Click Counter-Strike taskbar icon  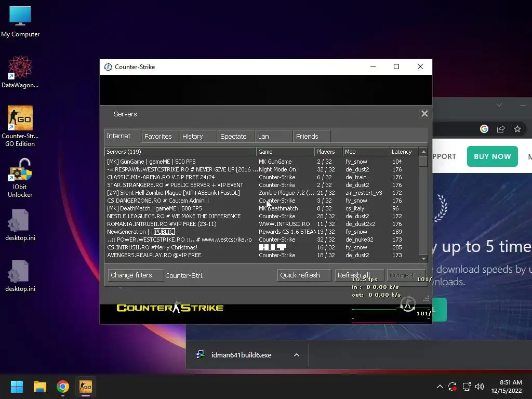[86, 387]
